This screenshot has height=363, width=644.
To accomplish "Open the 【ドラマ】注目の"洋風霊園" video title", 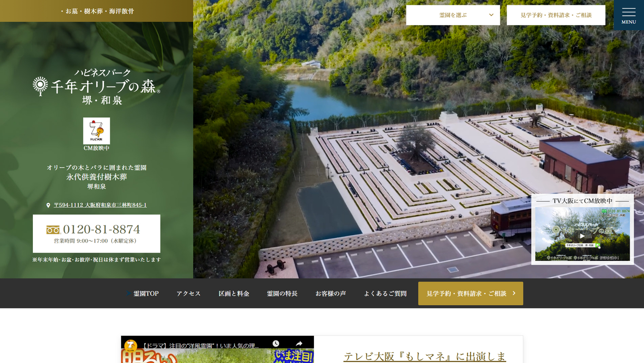I will (202, 345).
